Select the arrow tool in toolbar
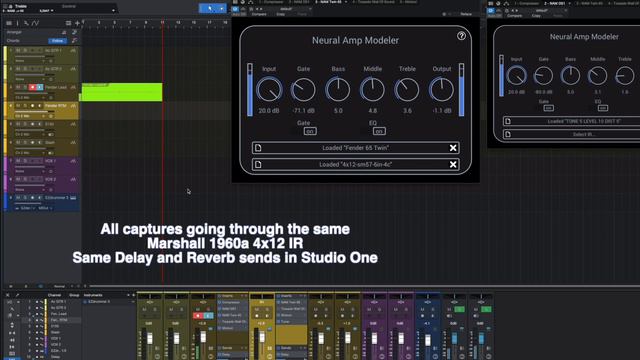The height and width of the screenshot is (360, 640). [209, 8]
